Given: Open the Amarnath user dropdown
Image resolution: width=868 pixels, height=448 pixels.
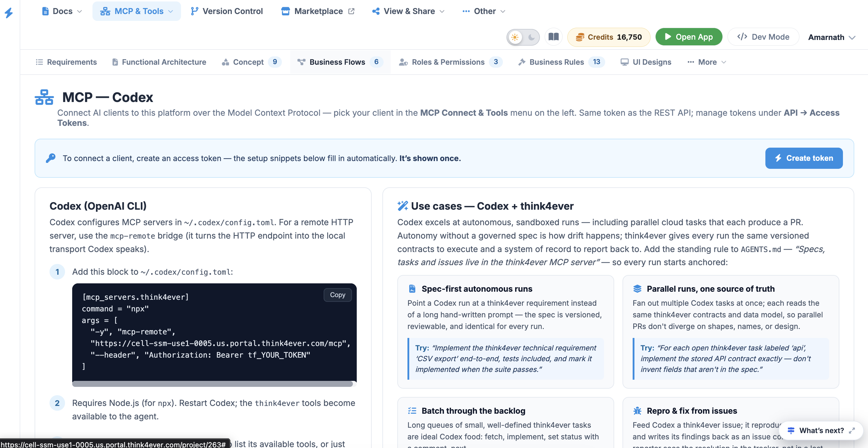Looking at the screenshot, I should click(x=831, y=37).
